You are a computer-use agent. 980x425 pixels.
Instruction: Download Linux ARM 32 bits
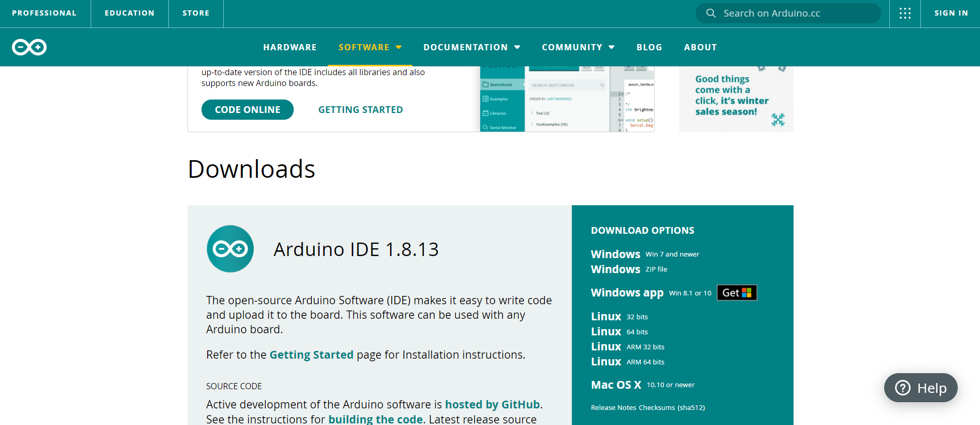coord(627,347)
